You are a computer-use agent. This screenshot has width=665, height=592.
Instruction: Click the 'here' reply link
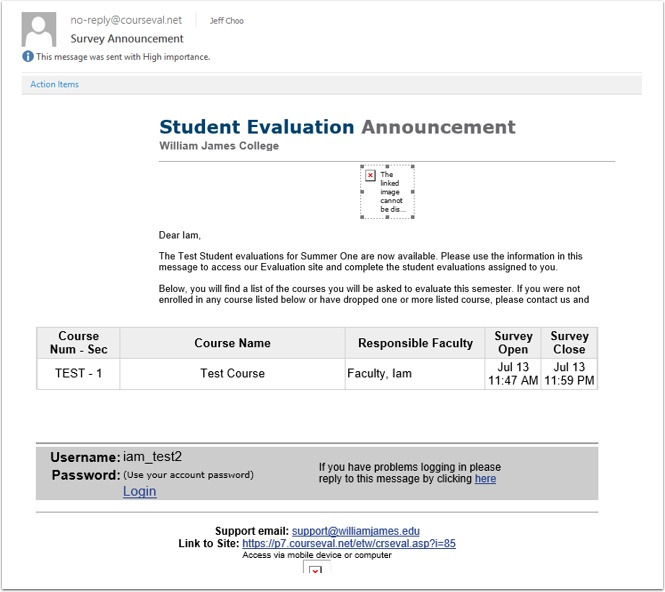coord(485,478)
